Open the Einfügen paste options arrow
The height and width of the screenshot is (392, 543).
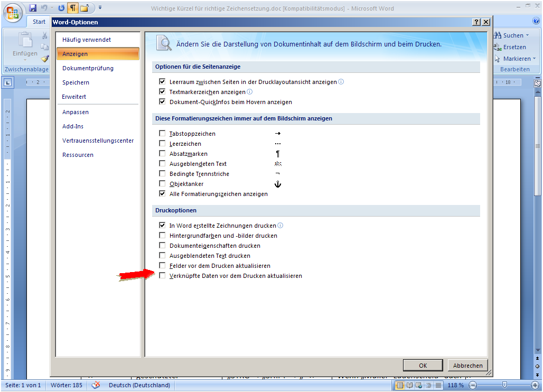pos(25,60)
